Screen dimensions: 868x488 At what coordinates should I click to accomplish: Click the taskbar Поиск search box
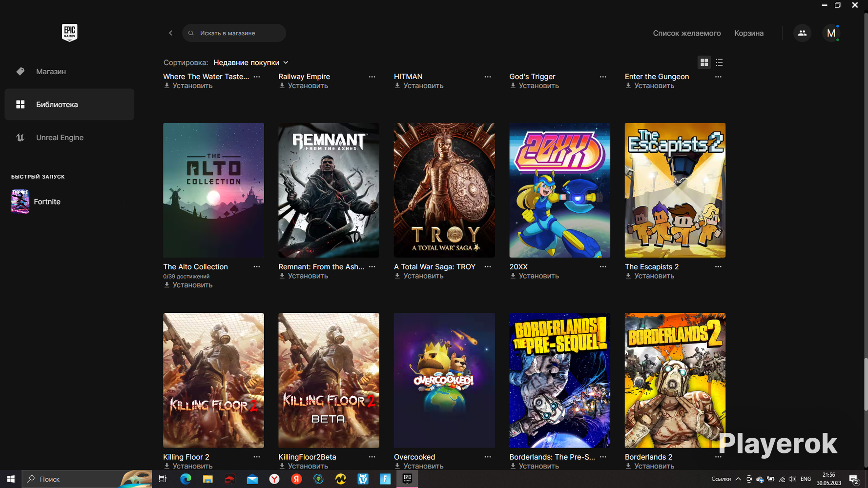(x=87, y=479)
